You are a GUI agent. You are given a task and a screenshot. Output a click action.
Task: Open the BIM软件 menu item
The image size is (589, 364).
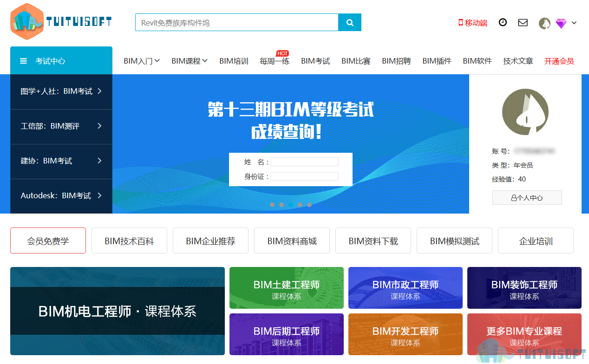click(x=477, y=61)
